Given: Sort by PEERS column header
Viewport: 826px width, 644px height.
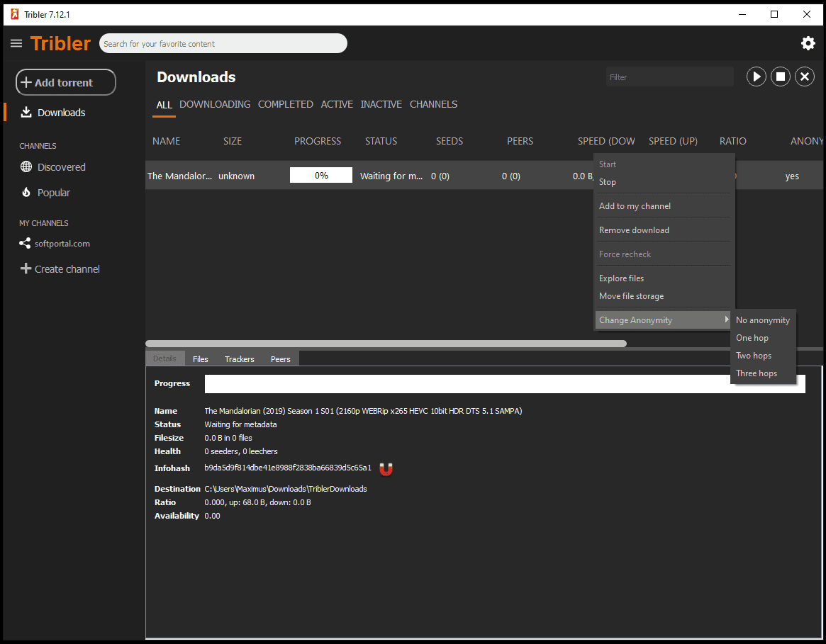Looking at the screenshot, I should tap(520, 141).
